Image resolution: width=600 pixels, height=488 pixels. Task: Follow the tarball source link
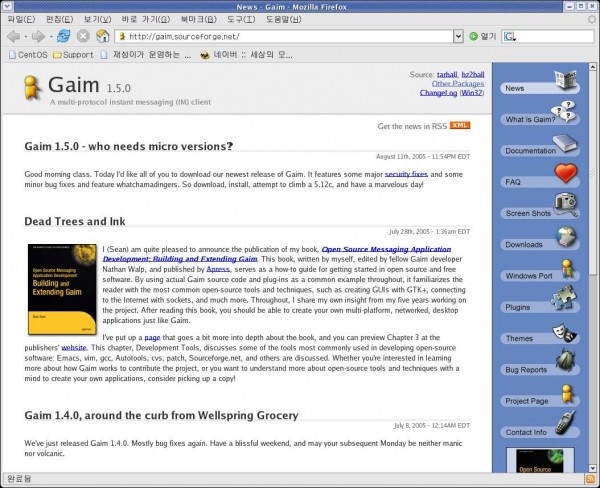(447, 74)
